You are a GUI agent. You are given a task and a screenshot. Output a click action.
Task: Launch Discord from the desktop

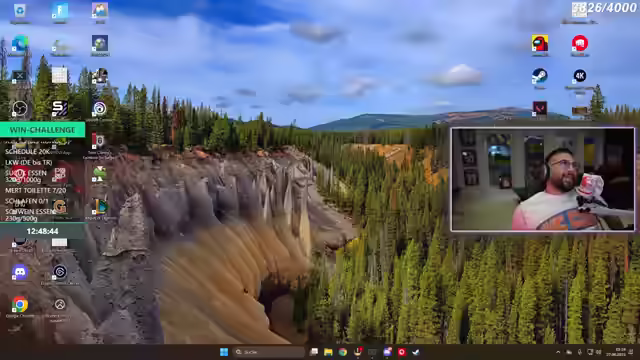[x=20, y=272]
